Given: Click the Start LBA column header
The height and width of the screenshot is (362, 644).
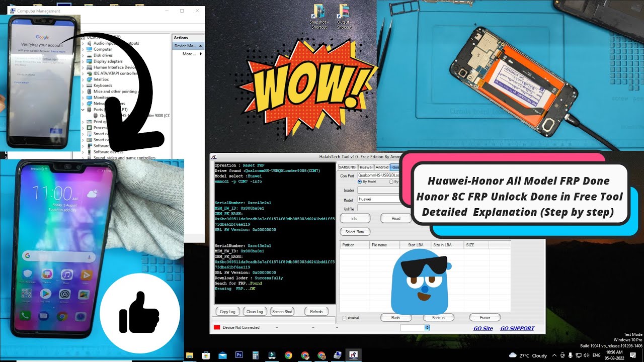Looking at the screenshot, I should click(x=416, y=245).
